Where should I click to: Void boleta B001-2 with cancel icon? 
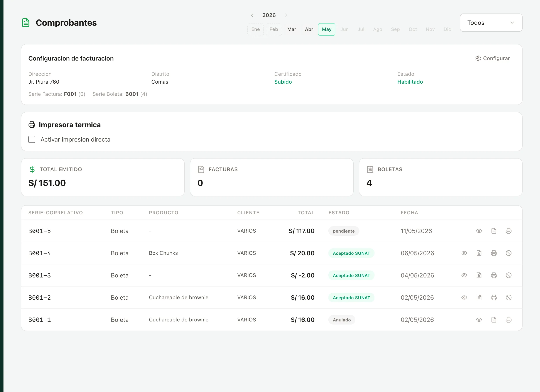click(508, 297)
